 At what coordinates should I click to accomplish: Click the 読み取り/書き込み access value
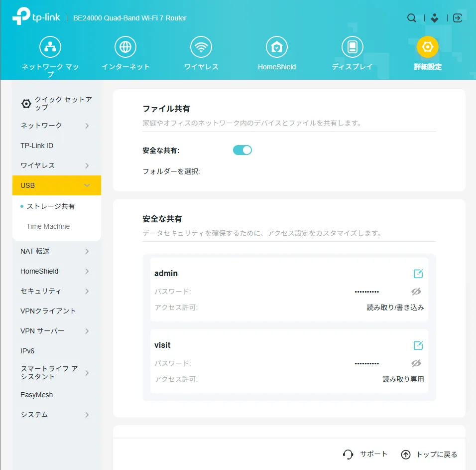point(395,308)
